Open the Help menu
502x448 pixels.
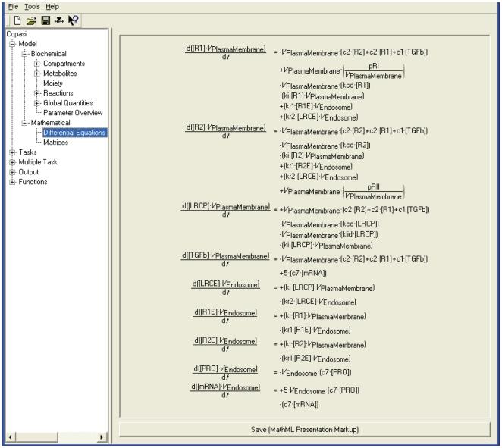(52, 6)
